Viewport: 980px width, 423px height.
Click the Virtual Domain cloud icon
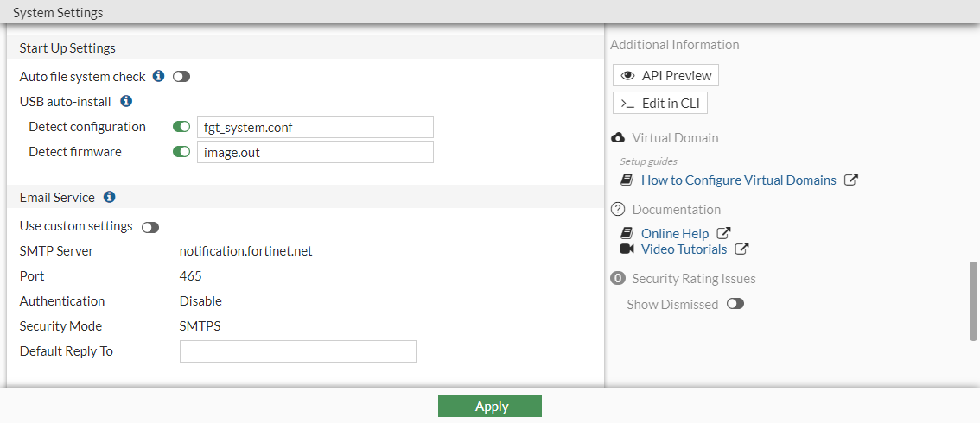click(x=618, y=138)
